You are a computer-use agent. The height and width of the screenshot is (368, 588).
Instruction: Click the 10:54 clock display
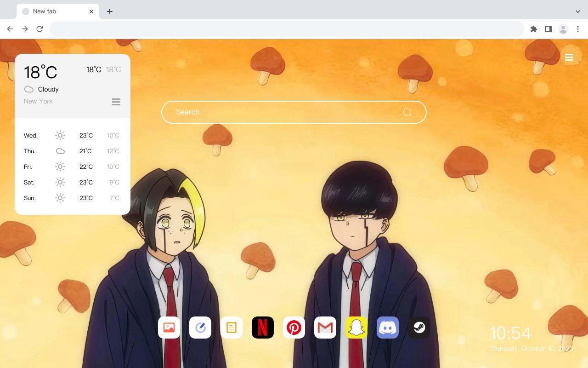coord(510,333)
